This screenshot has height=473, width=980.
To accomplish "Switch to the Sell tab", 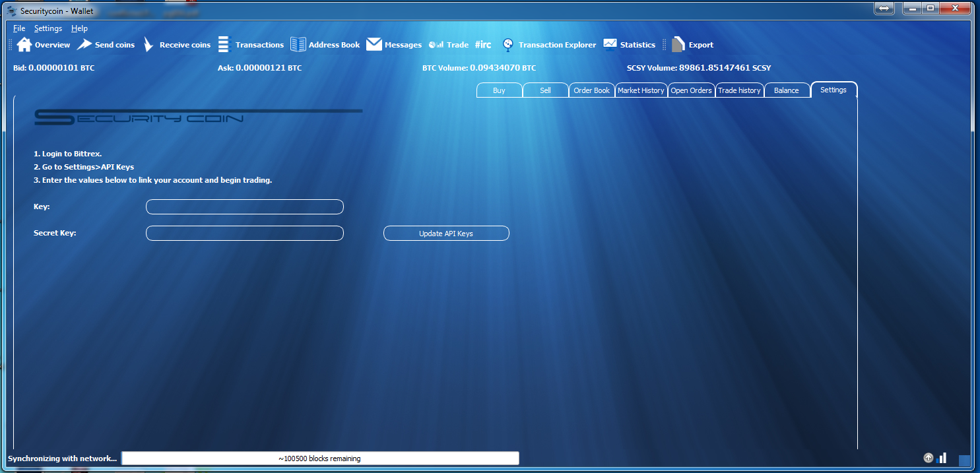I will click(x=545, y=90).
